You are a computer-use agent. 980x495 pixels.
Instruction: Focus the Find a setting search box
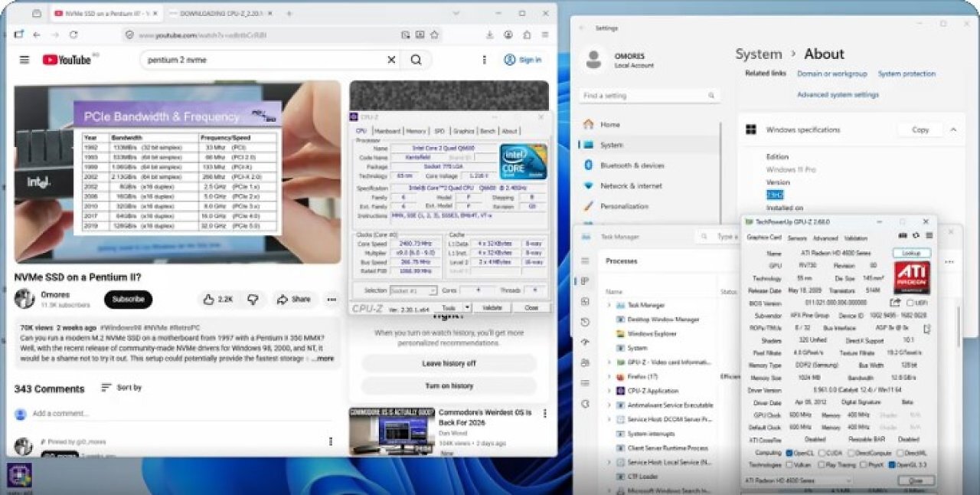[x=649, y=96]
